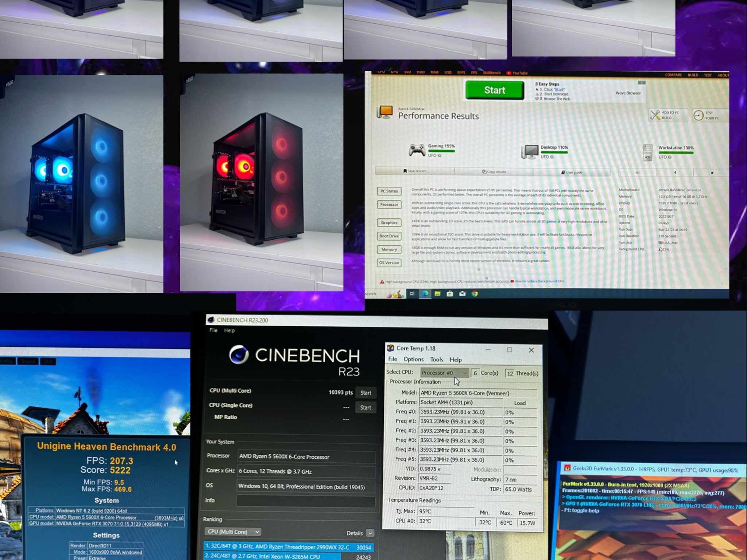Open the Core Temp Help menu
Screen dimensions: 747x560
click(456, 360)
